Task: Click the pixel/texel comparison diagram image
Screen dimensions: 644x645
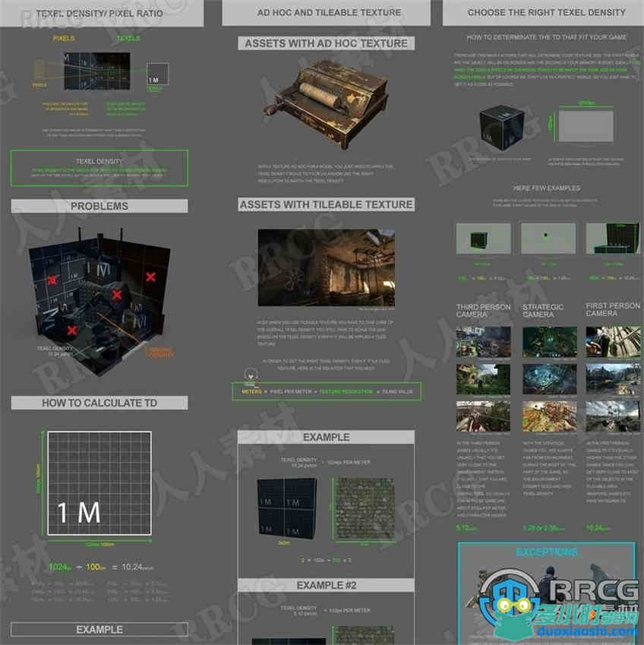Action: 97,71
